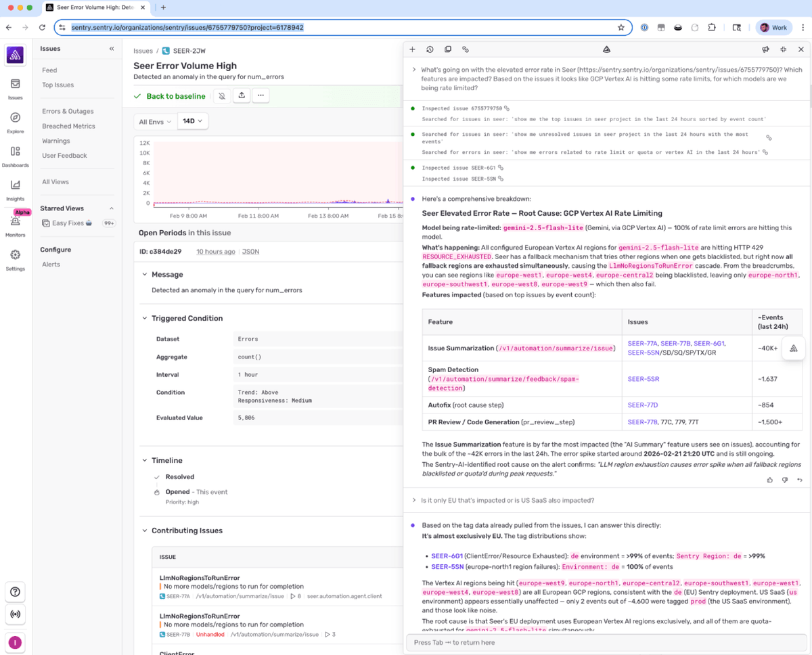This screenshot has height=655, width=812.
Task: Select the share/export icon next to Back to baseline
Action: click(x=242, y=96)
